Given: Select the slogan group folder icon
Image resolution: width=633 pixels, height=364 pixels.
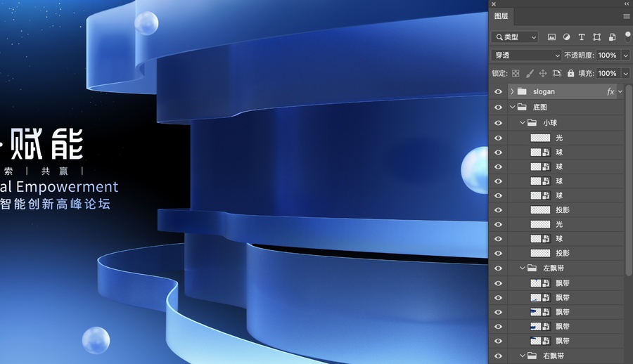Looking at the screenshot, I should pos(522,91).
